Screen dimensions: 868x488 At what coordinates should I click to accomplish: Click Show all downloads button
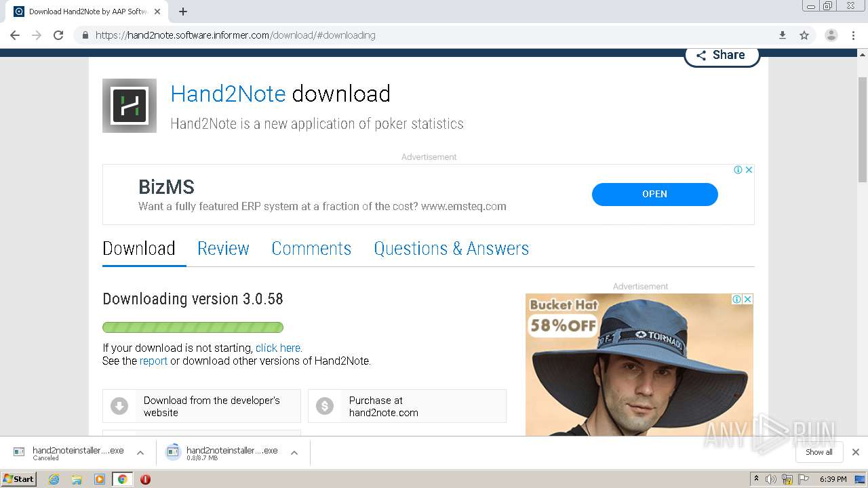tap(819, 452)
